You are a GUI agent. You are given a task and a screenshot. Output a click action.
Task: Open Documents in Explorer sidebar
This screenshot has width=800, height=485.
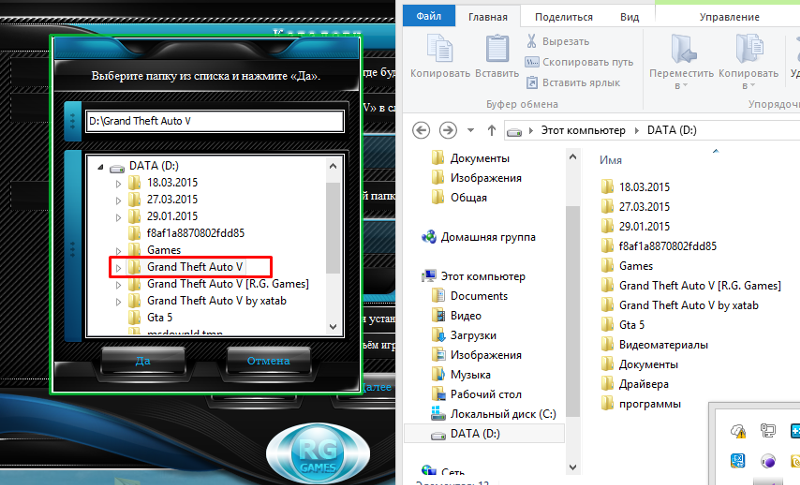tap(469, 296)
